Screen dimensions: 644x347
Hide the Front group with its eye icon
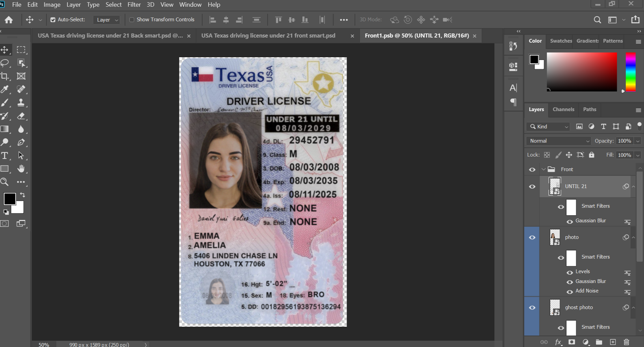click(532, 170)
